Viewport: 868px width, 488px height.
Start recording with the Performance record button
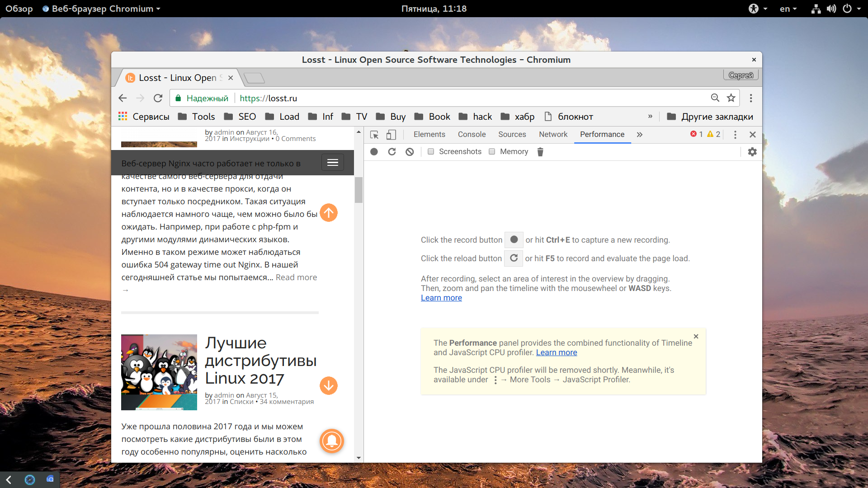click(374, 152)
